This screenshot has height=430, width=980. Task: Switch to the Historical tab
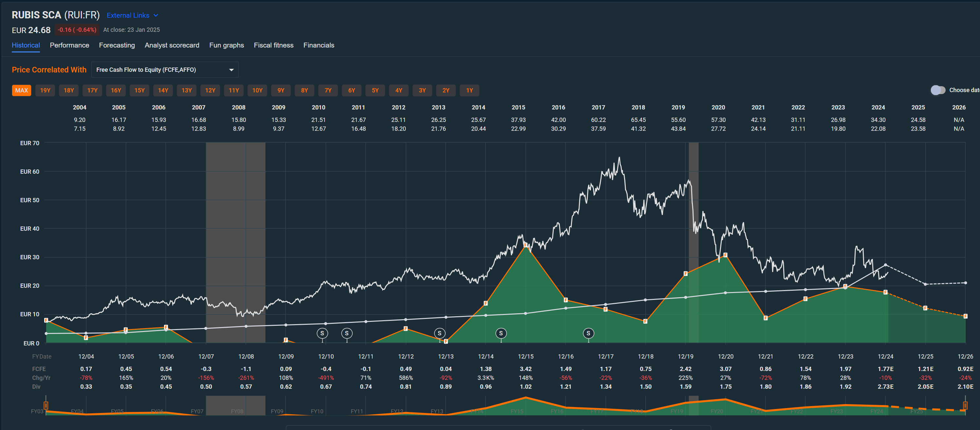[26, 45]
